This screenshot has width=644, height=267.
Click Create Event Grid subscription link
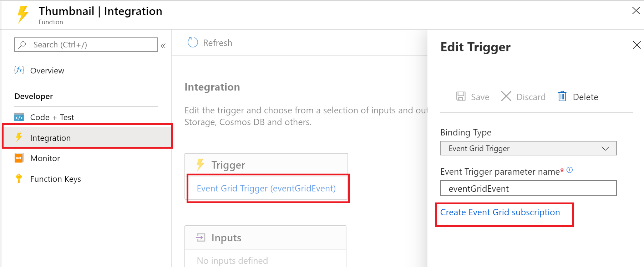coord(500,212)
